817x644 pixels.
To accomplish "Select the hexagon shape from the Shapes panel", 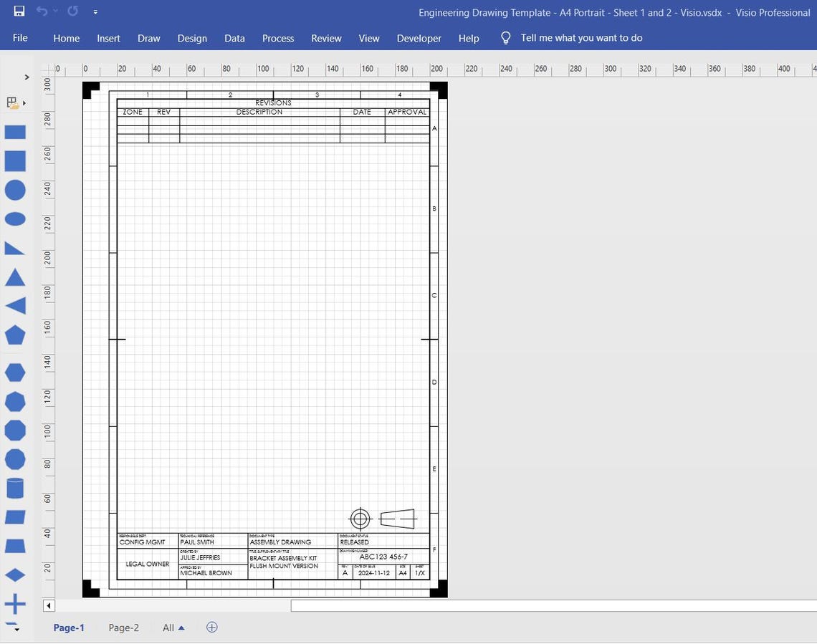I will (15, 372).
